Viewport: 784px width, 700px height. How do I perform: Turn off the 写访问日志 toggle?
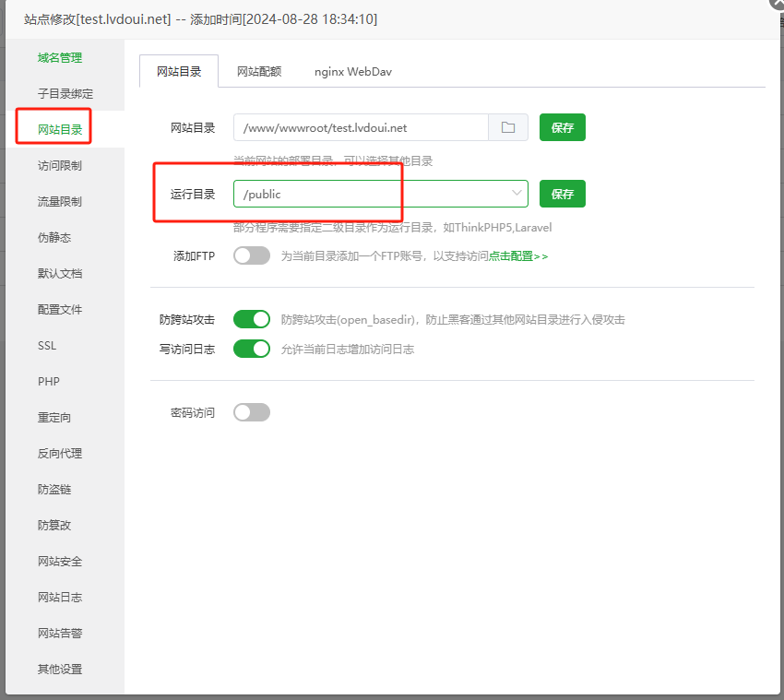(x=251, y=350)
